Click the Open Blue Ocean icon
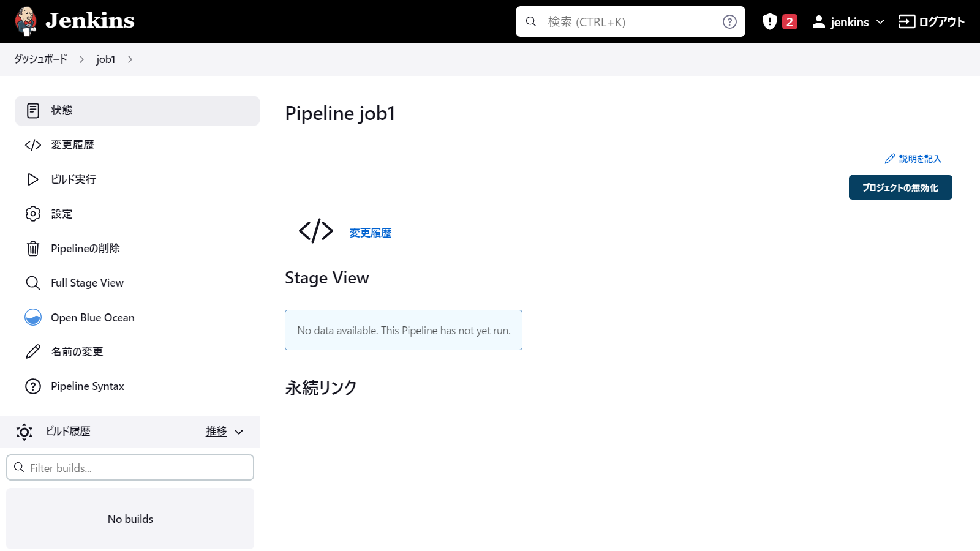Image resolution: width=980 pixels, height=551 pixels. [33, 317]
